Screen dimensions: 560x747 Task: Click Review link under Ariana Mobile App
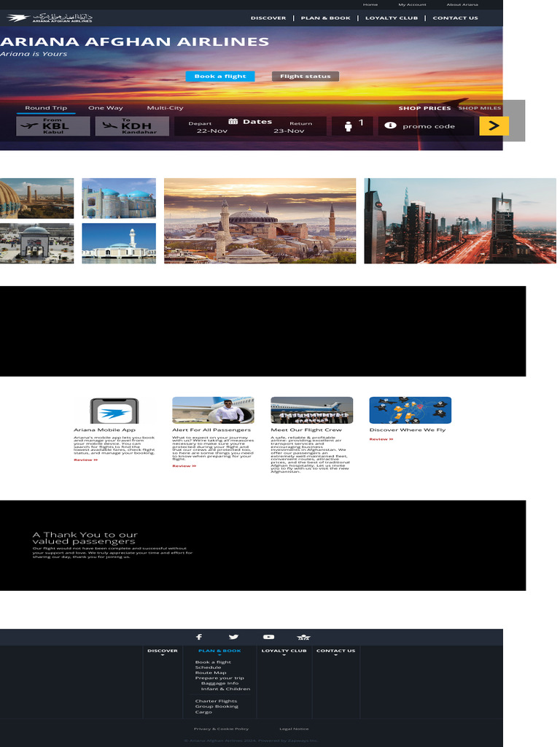86,460
